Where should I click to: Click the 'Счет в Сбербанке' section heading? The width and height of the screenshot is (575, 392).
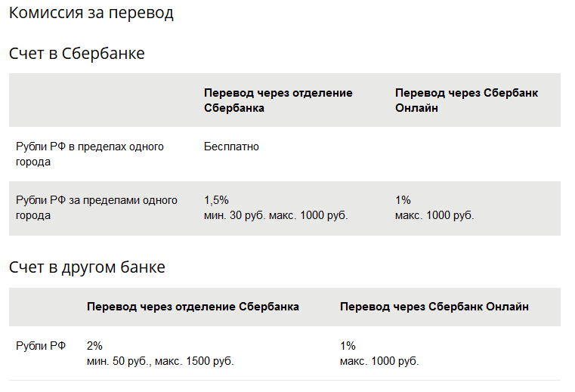(76, 54)
